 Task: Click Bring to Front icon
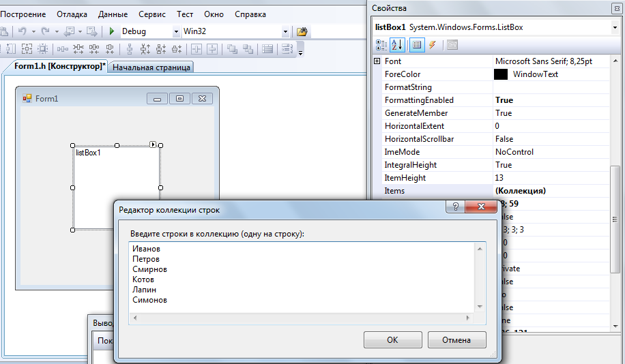click(x=232, y=49)
